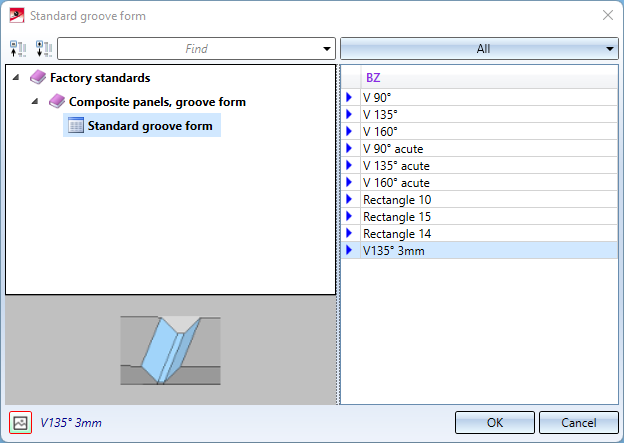Select the V 135° row
The width and height of the screenshot is (624, 443).
479,114
